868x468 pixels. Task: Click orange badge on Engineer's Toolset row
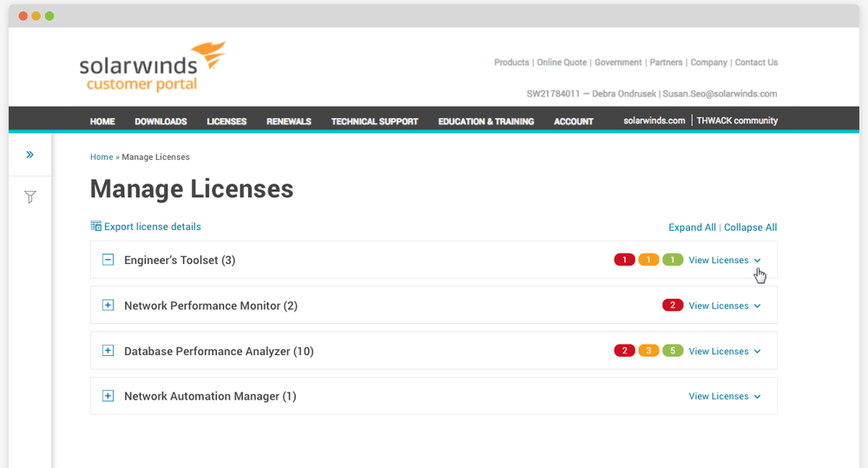648,260
